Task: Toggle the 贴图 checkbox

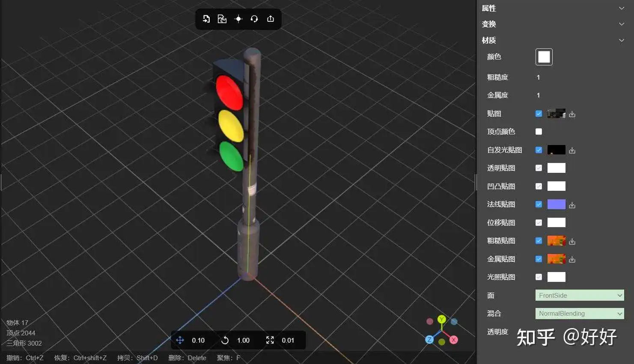Action: (539, 113)
